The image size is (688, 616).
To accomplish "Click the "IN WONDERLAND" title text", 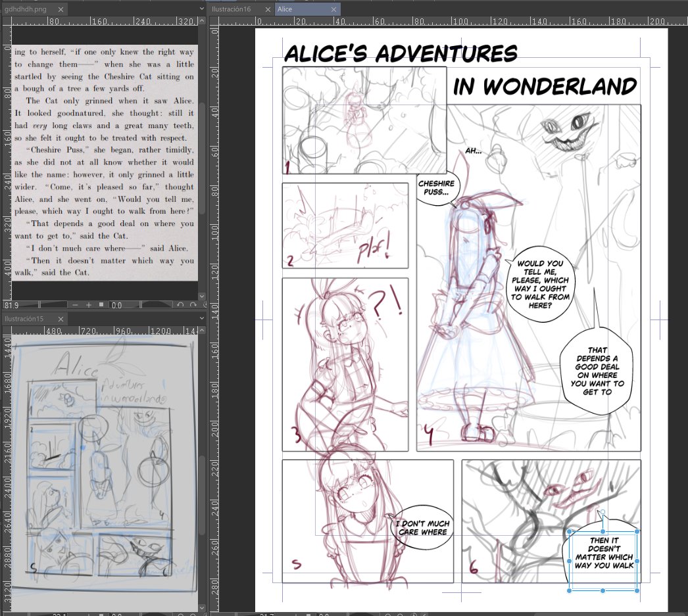I will click(545, 86).
